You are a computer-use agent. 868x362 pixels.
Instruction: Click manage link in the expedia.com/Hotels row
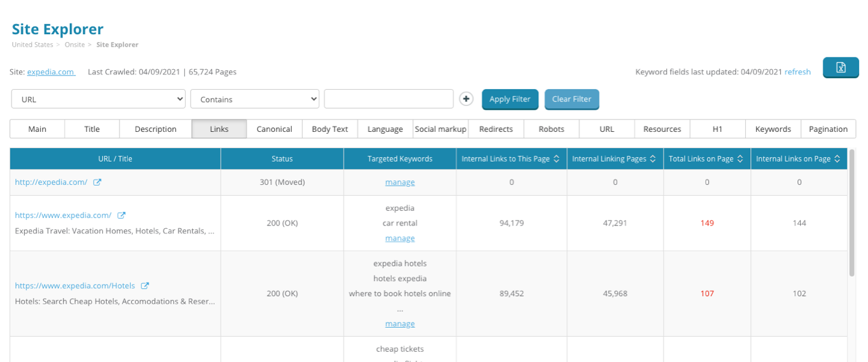pyautogui.click(x=400, y=324)
